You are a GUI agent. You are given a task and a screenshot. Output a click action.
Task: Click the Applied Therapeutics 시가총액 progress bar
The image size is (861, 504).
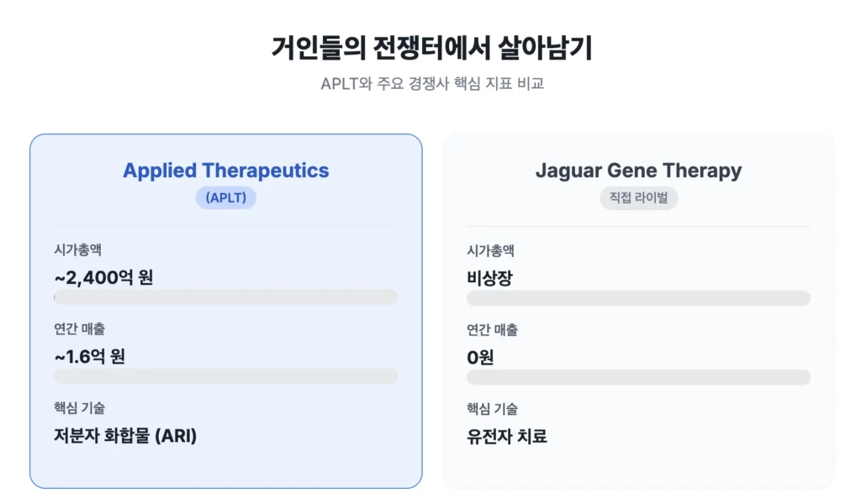pos(226,297)
